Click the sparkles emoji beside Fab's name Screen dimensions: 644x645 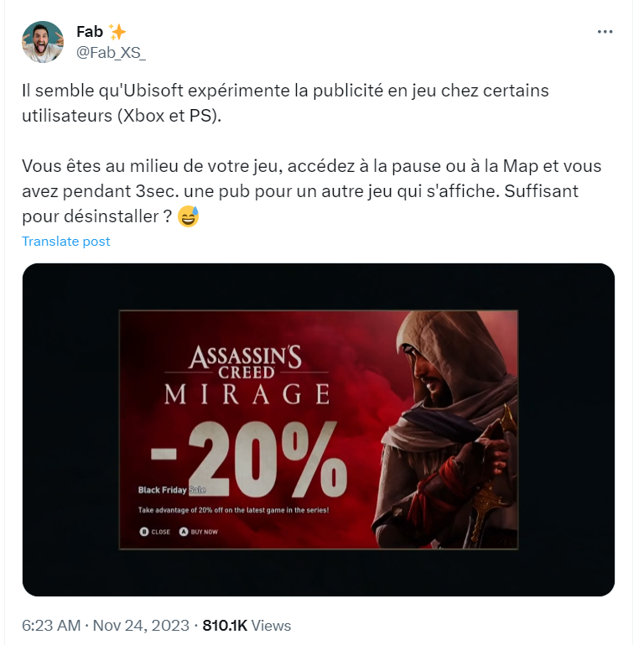117,32
